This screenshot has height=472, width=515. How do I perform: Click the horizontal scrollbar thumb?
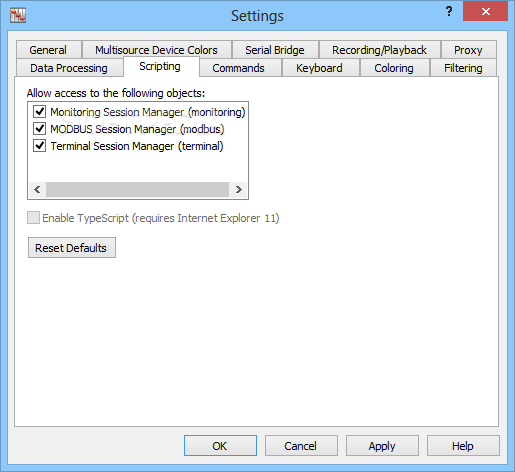pyautogui.click(x=137, y=189)
